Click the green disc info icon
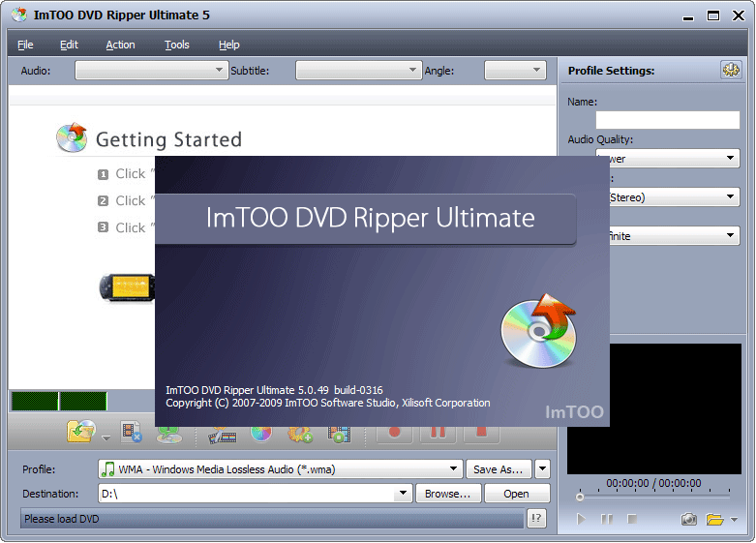This screenshot has height=543, width=756. click(169, 435)
